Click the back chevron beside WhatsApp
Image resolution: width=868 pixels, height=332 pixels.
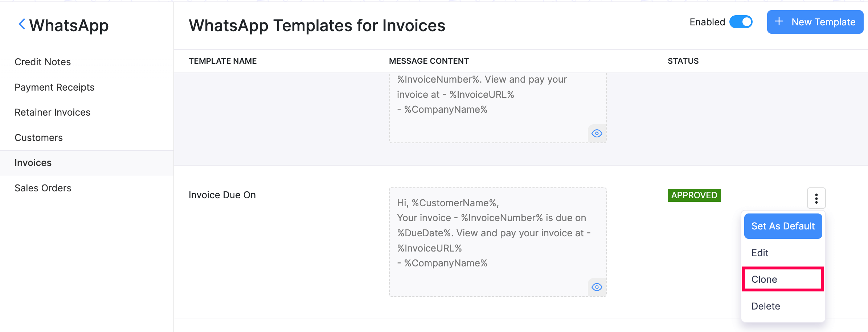[22, 25]
